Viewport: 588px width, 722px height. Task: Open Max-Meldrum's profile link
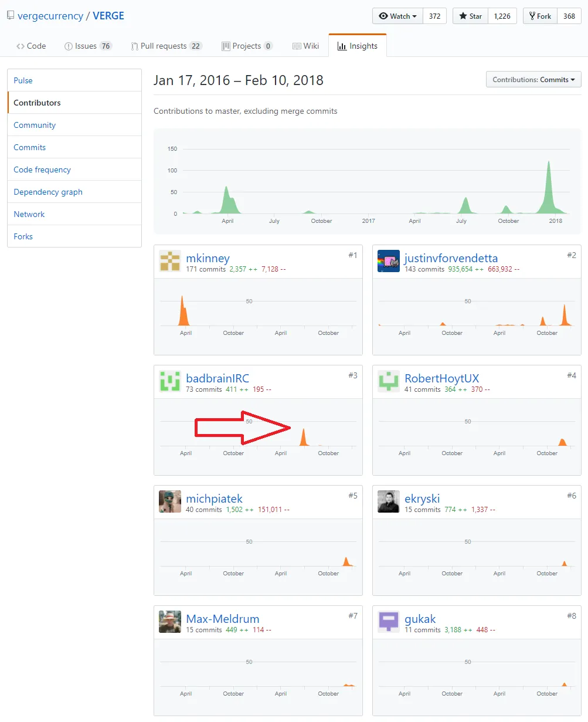[x=222, y=619]
